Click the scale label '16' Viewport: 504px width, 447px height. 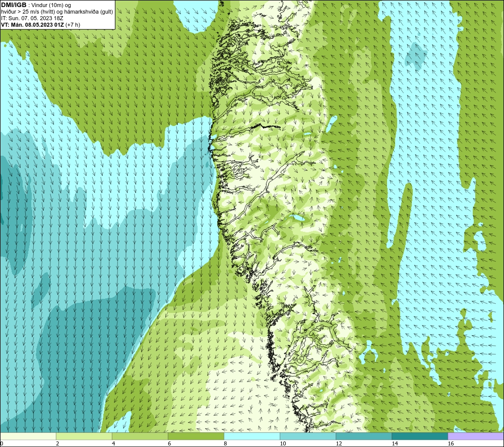tap(450, 444)
